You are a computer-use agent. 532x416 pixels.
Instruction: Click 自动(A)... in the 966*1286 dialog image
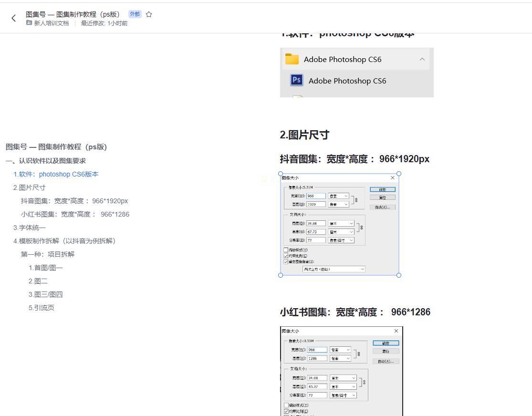[x=386, y=361]
